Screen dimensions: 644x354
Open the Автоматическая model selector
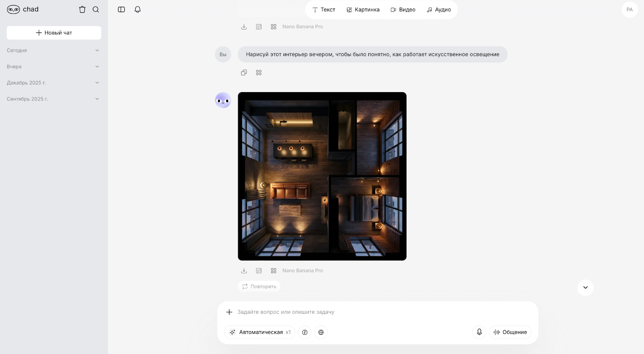(x=260, y=332)
